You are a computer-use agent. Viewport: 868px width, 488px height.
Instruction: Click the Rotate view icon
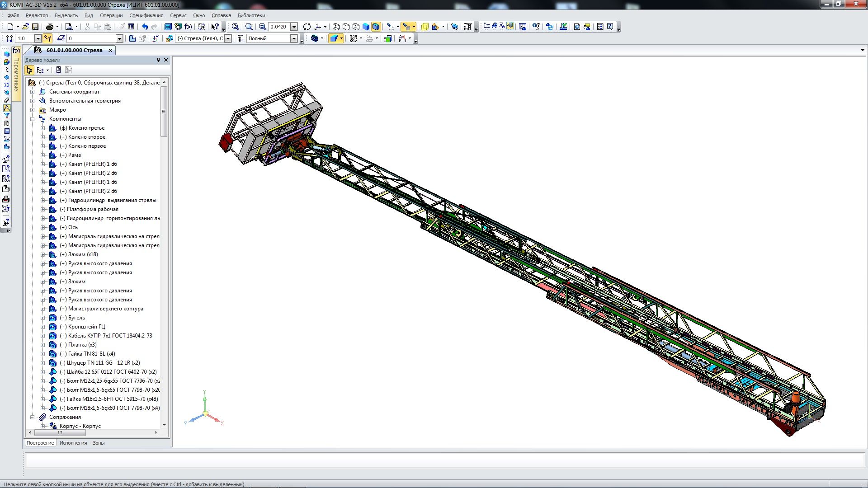tap(307, 27)
